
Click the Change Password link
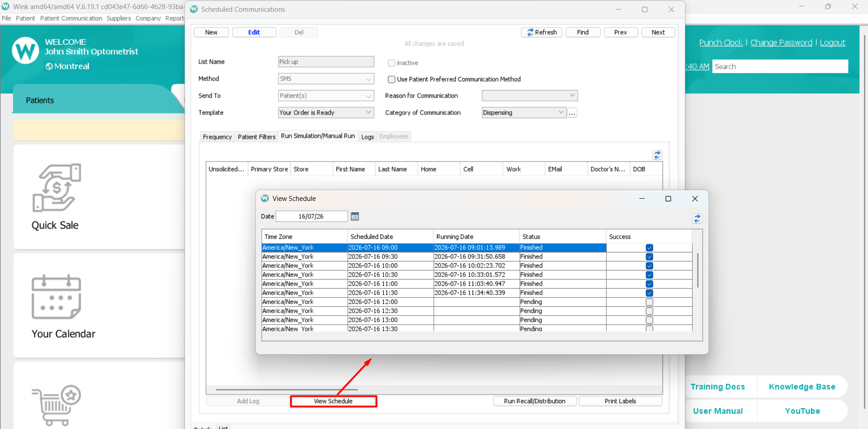tap(782, 43)
